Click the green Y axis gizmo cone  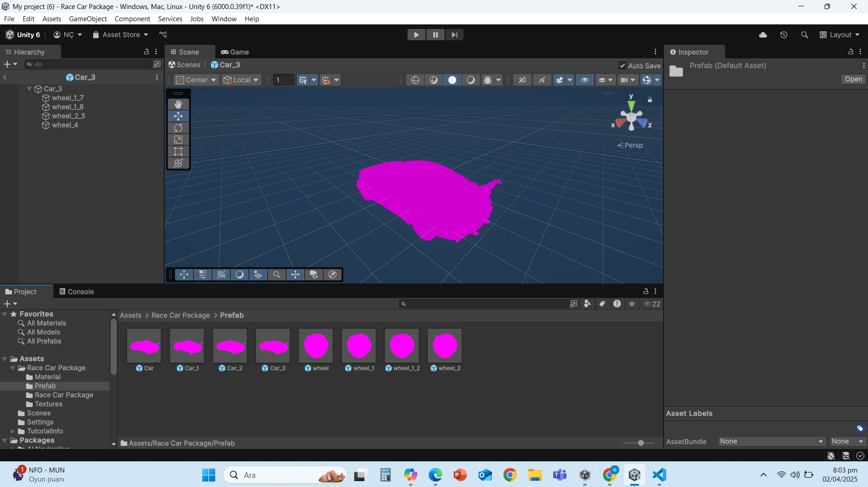pos(631,106)
